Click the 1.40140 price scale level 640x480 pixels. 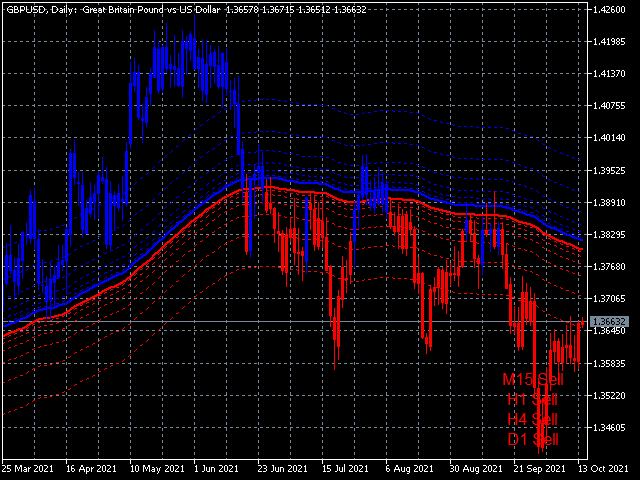click(609, 139)
